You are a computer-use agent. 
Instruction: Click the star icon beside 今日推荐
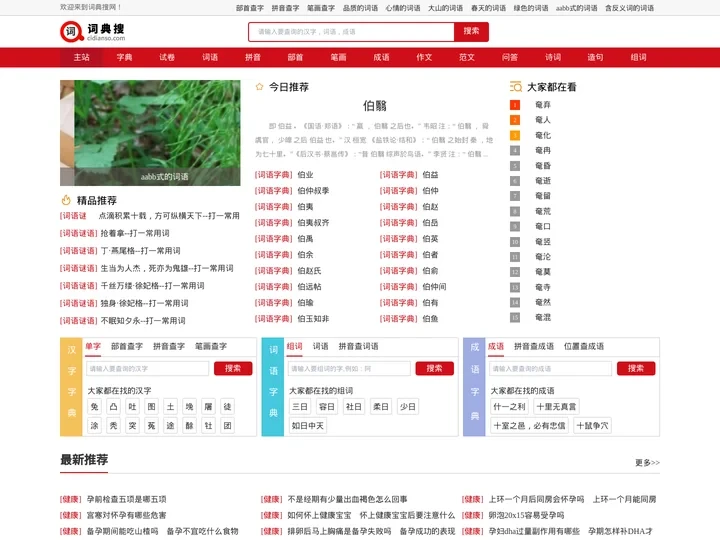(259, 87)
